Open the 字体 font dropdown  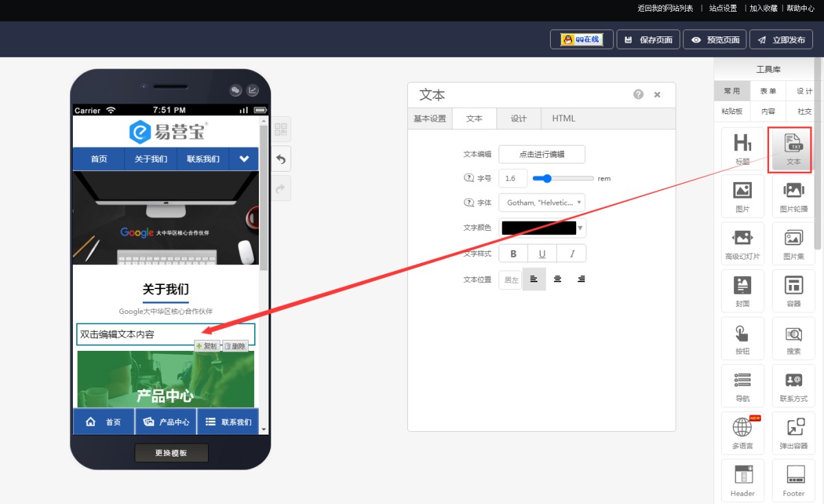542,203
